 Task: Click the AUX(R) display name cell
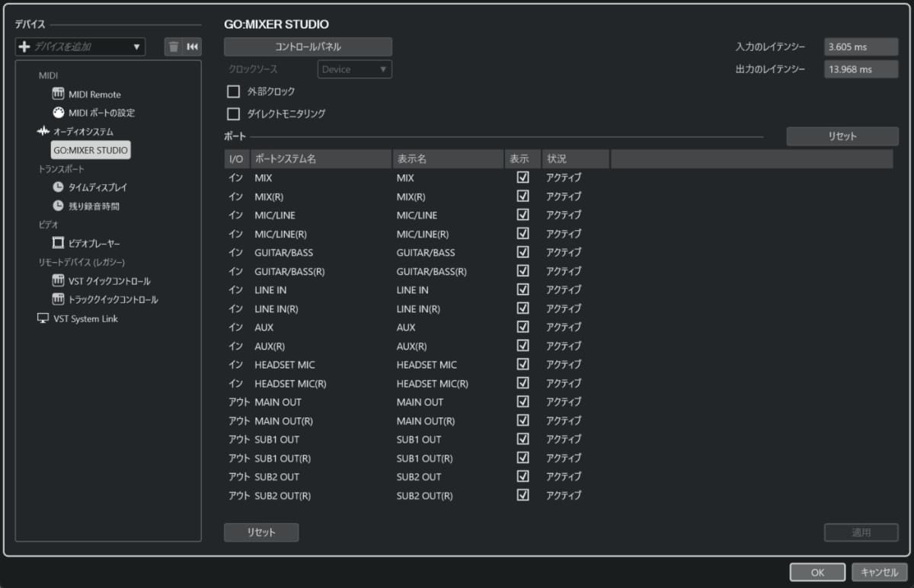coord(413,346)
